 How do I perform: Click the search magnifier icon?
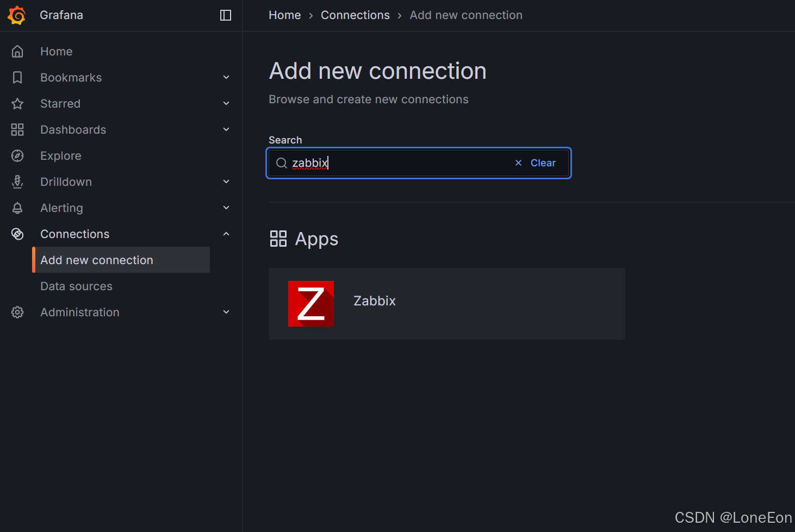(x=282, y=163)
